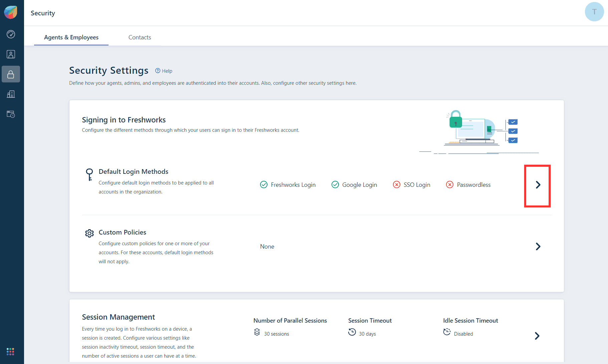Expand Default Login Methods chevron

tap(538, 185)
